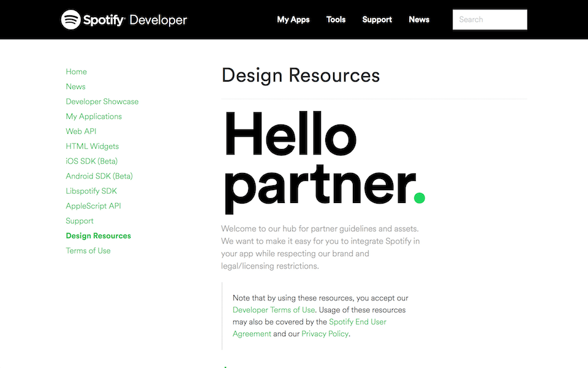
Task: Open the My Apps menu item
Action: (x=293, y=20)
